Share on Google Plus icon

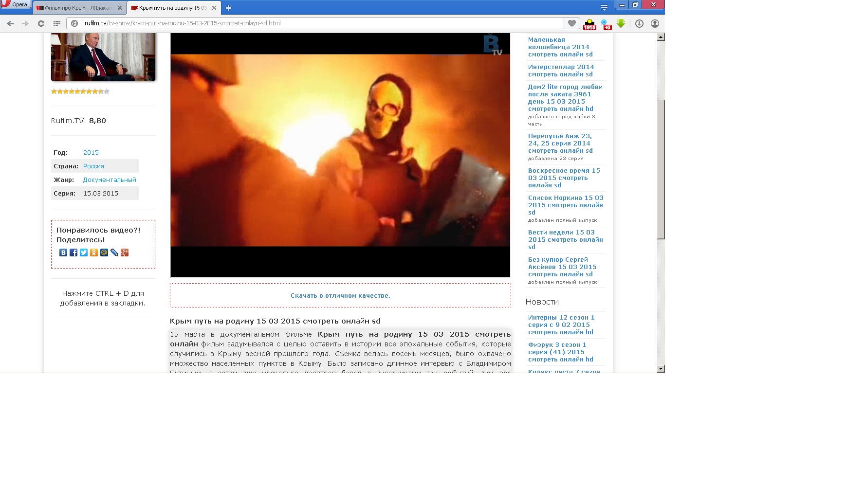click(125, 252)
